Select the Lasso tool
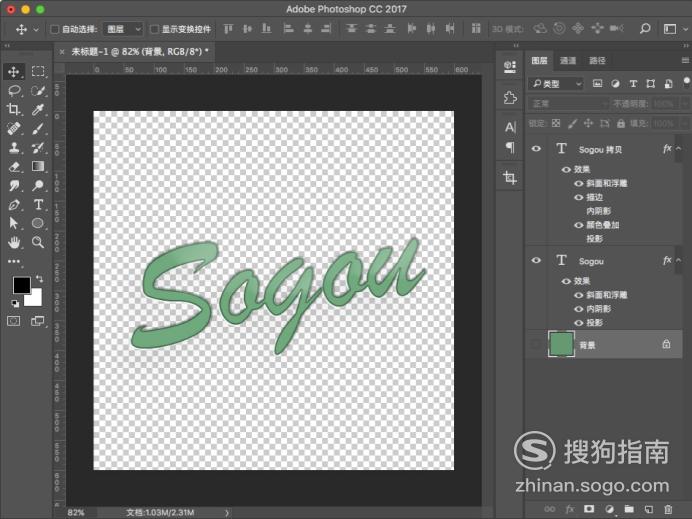The width and height of the screenshot is (692, 519). tap(14, 90)
